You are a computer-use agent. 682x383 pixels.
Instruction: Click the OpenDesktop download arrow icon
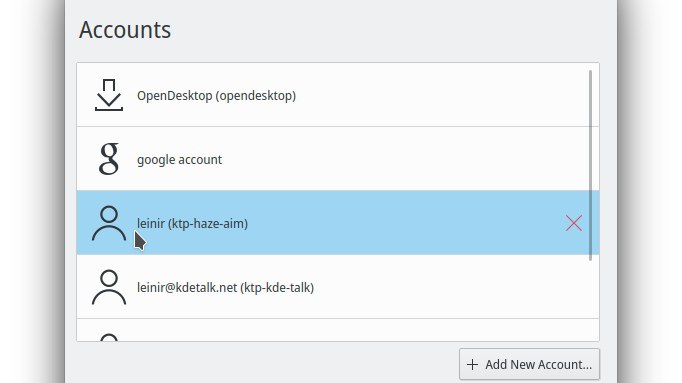click(x=109, y=95)
